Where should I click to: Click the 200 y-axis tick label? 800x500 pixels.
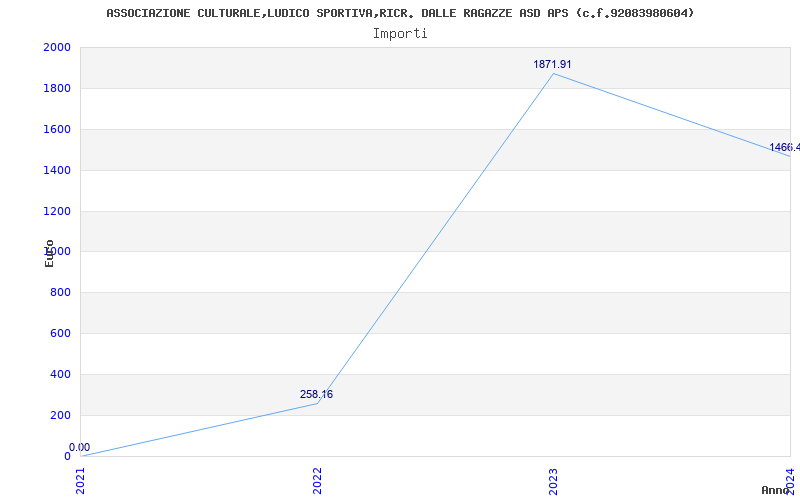click(60, 415)
